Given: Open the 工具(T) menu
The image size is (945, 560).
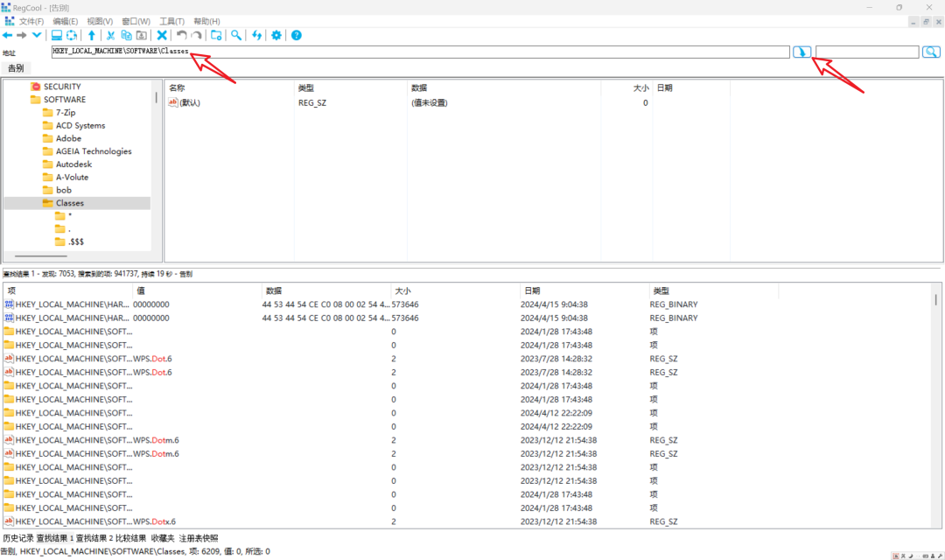Looking at the screenshot, I should pos(171,21).
